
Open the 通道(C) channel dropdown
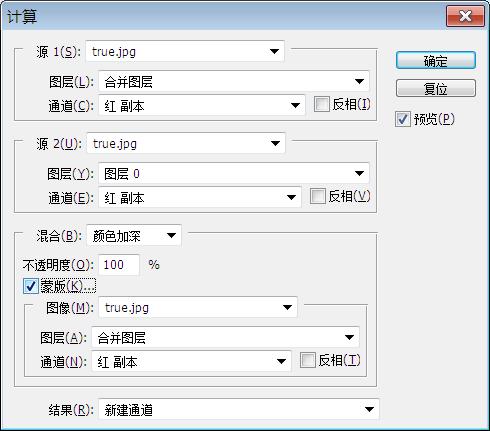coord(202,106)
